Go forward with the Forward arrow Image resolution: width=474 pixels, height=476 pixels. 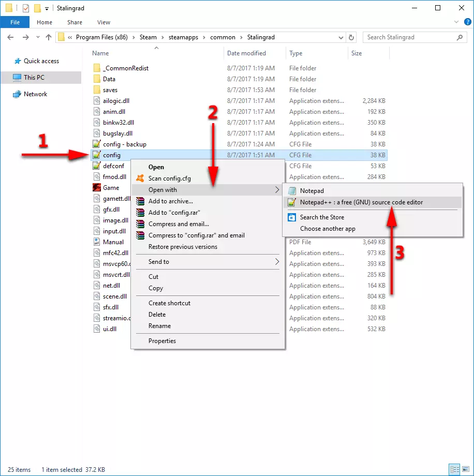click(x=26, y=37)
